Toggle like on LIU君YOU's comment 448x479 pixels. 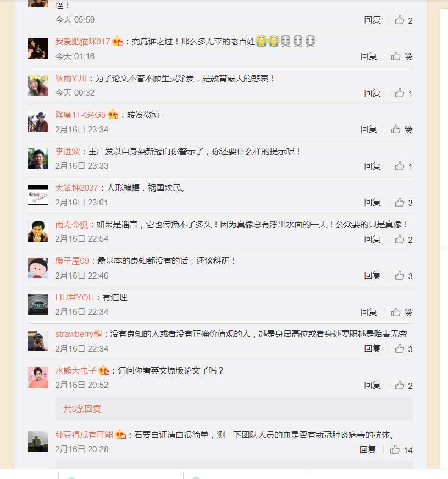tap(396, 312)
